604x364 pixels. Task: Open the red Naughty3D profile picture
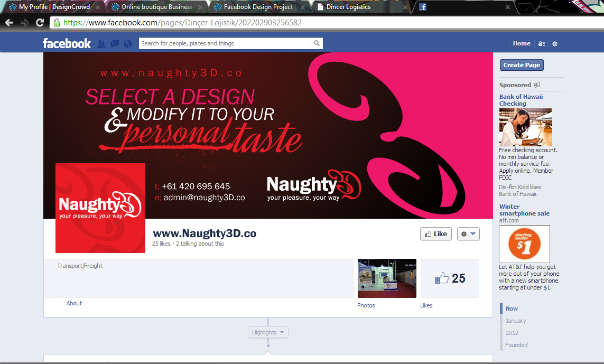pyautogui.click(x=100, y=208)
